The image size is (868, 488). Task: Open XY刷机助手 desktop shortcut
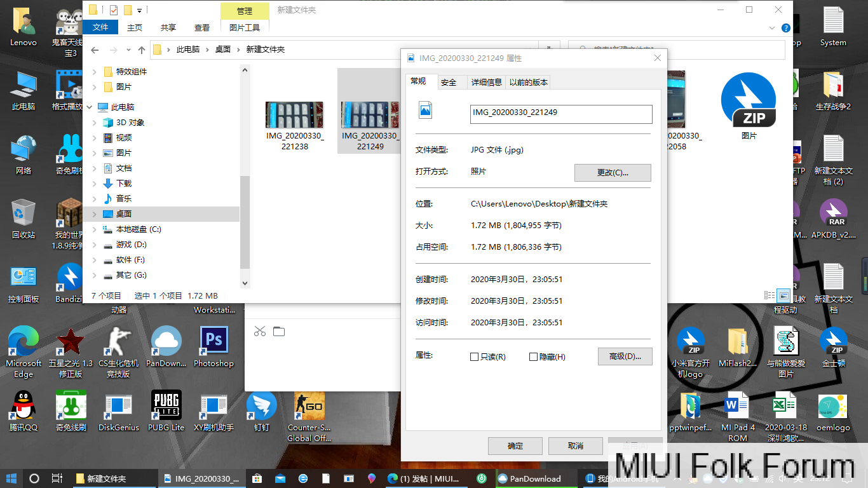coord(214,410)
